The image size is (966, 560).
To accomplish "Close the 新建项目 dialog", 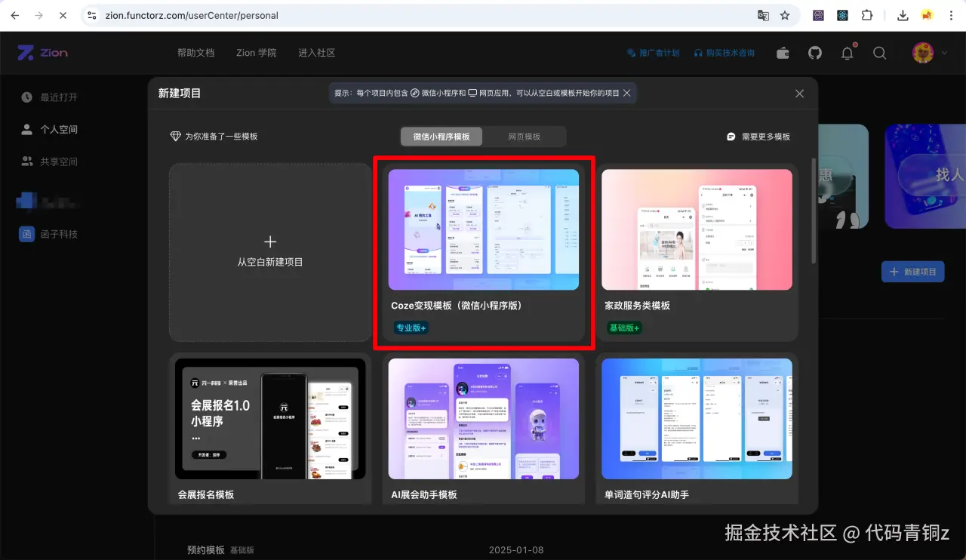I will pos(800,94).
